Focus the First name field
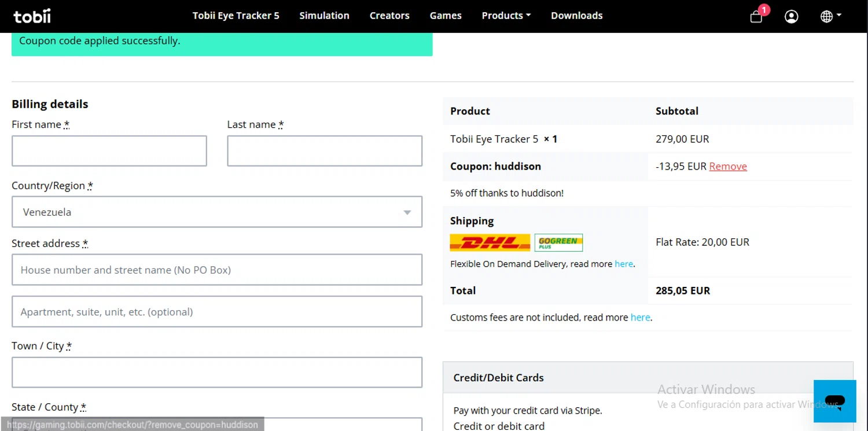 click(x=109, y=151)
